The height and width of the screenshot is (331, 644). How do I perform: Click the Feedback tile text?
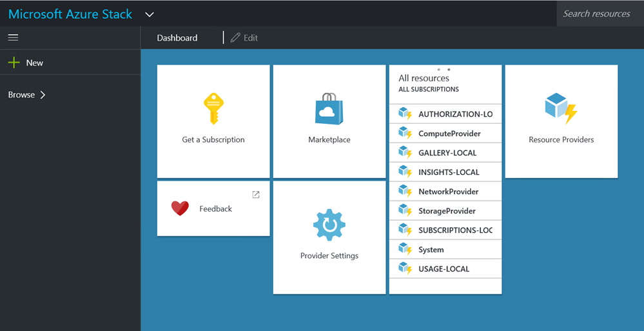coord(215,209)
